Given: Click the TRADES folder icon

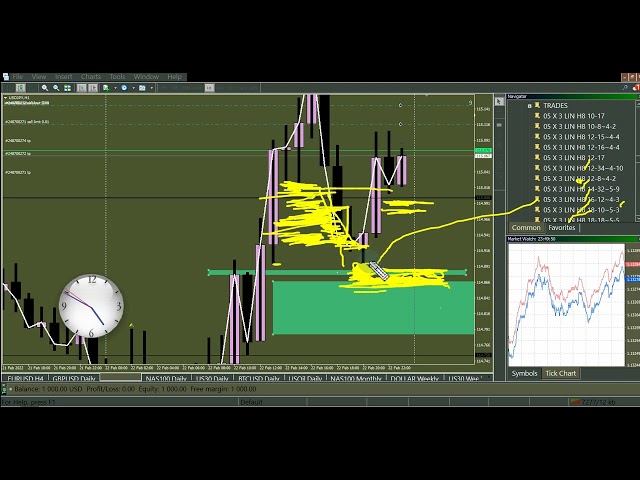Looking at the screenshot, I should click(x=536, y=105).
